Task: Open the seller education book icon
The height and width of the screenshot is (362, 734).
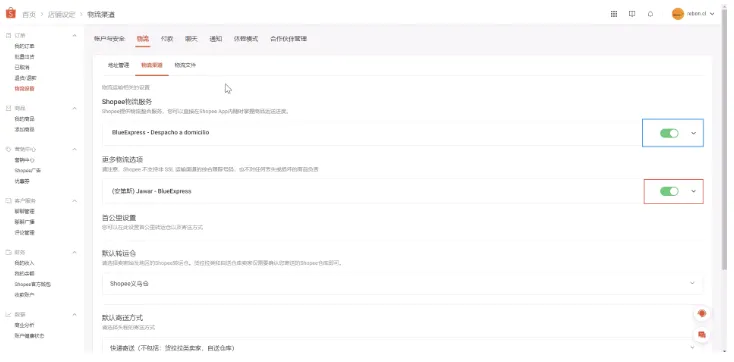Action: [x=632, y=14]
